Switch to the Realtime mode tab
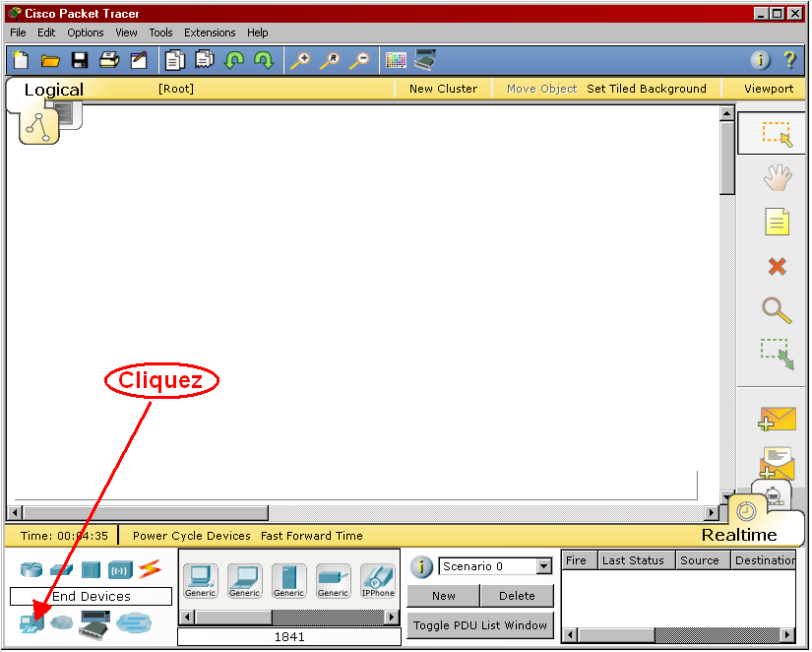This screenshot has width=812, height=652. point(739,535)
